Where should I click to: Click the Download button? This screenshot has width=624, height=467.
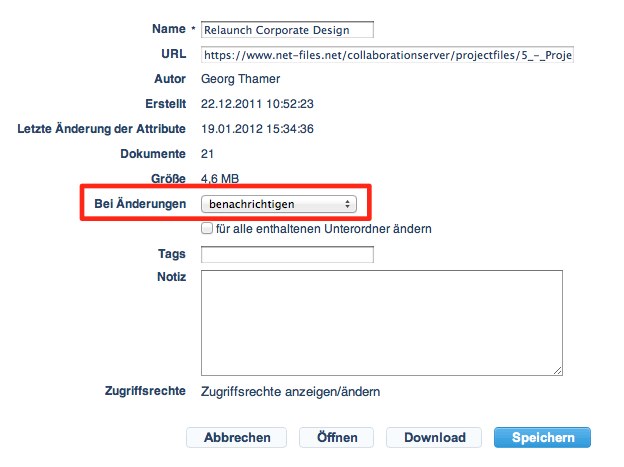click(435, 438)
